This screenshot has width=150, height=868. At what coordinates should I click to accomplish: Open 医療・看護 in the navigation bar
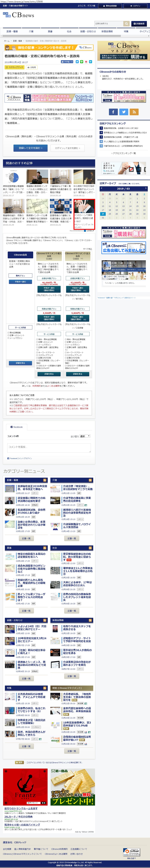pos(12,31)
